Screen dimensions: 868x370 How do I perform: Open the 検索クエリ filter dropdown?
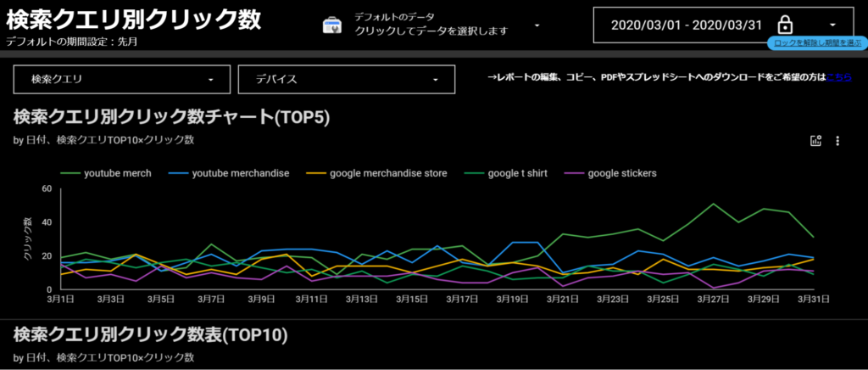click(122, 79)
